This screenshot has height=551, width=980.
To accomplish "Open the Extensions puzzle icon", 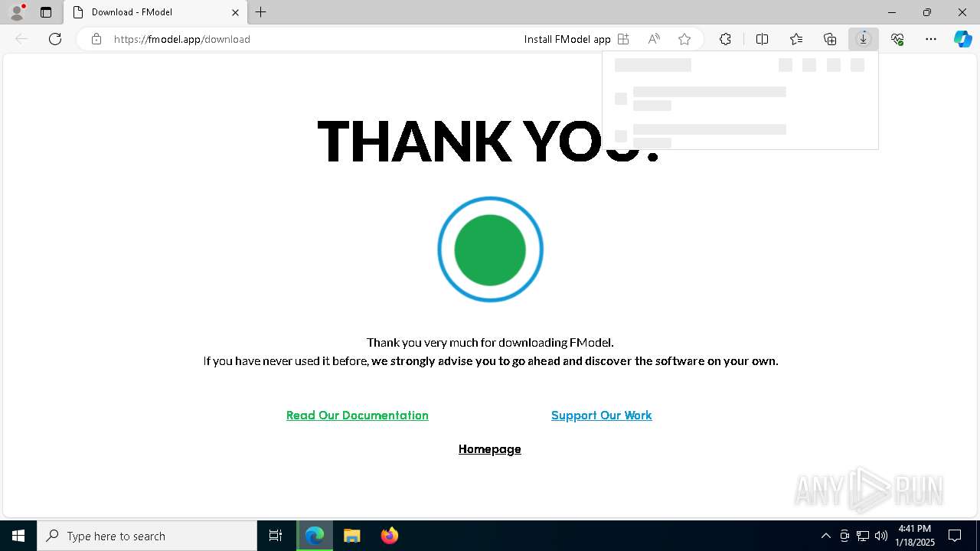I will tap(725, 39).
